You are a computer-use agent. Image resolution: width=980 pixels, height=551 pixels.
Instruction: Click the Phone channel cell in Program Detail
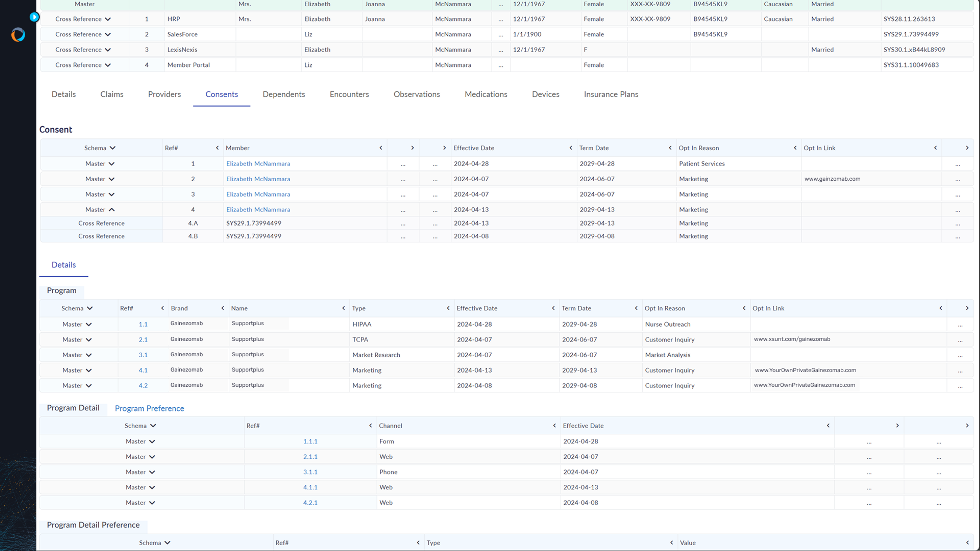pyautogui.click(x=388, y=472)
